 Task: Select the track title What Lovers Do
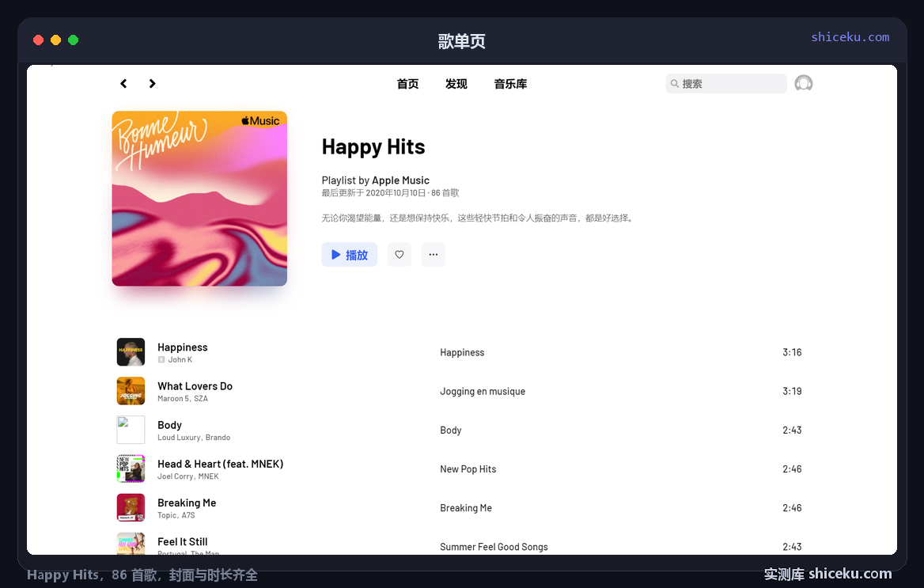(195, 386)
